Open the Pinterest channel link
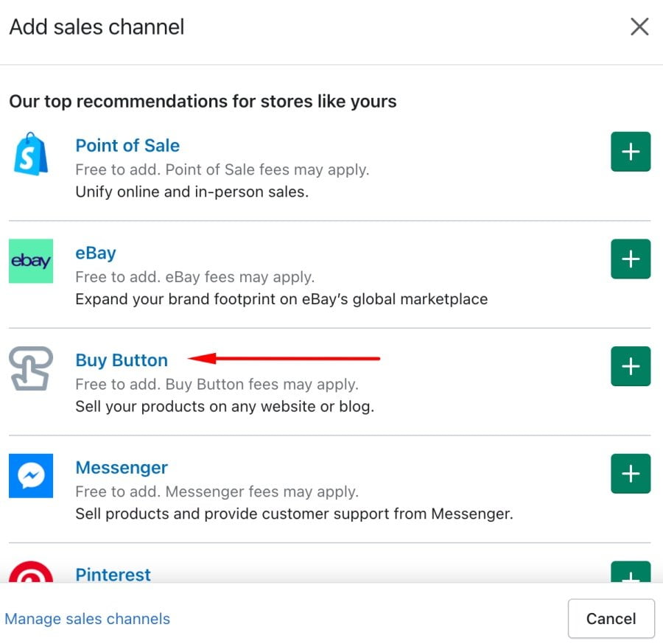Image resolution: width=663 pixels, height=644 pixels. (x=113, y=574)
